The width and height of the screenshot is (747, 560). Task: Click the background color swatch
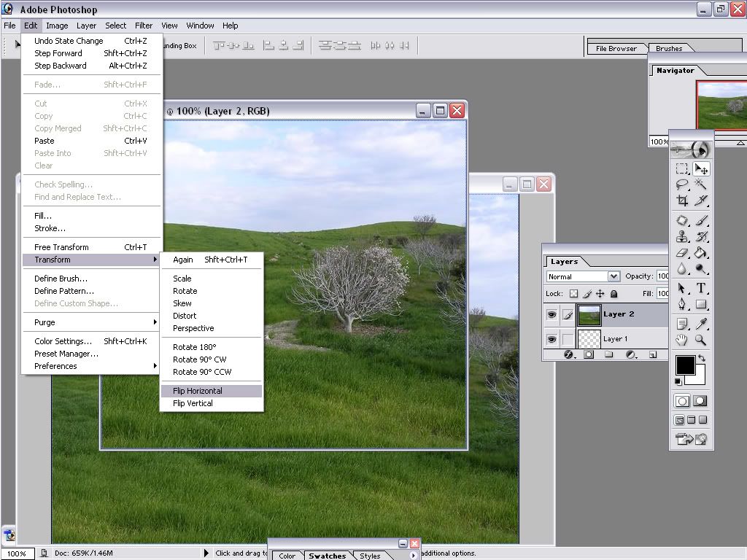700,378
